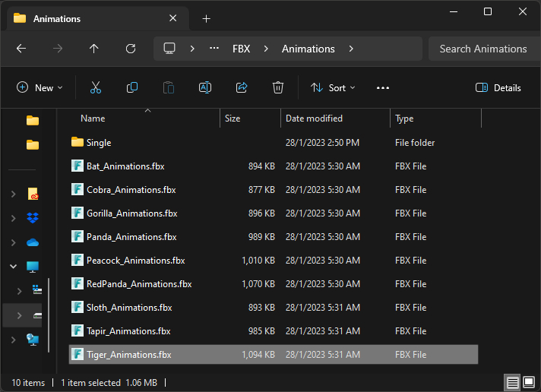
Task: Navigate back using the back arrow
Action: pos(21,49)
